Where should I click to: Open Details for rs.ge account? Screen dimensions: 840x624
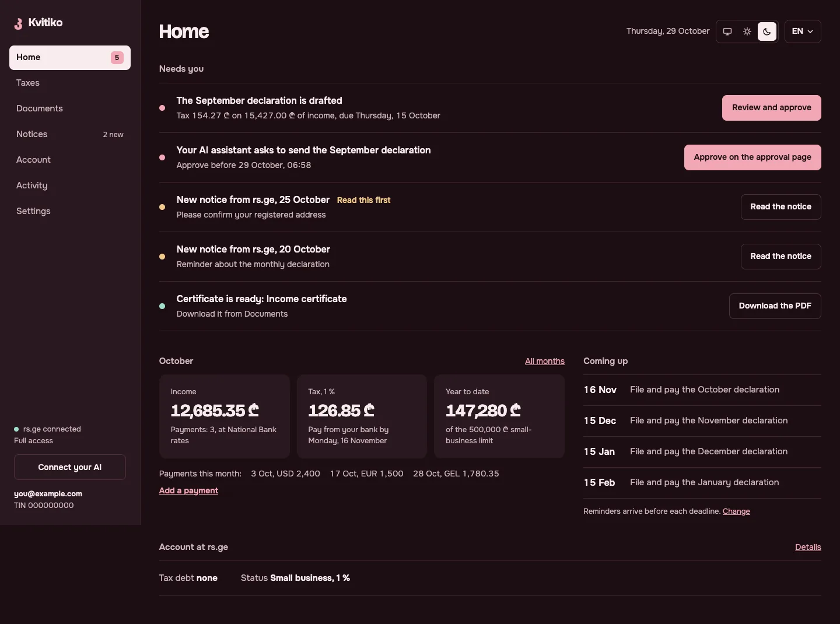808,547
